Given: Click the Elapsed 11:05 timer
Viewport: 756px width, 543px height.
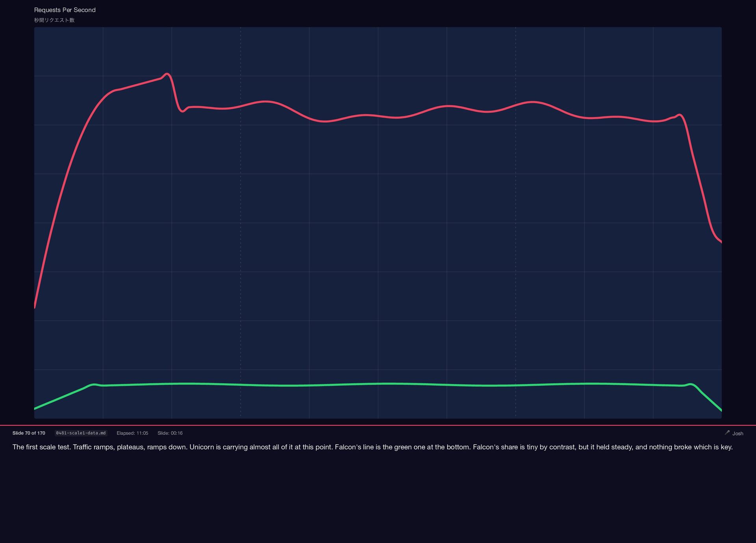Looking at the screenshot, I should [132, 433].
